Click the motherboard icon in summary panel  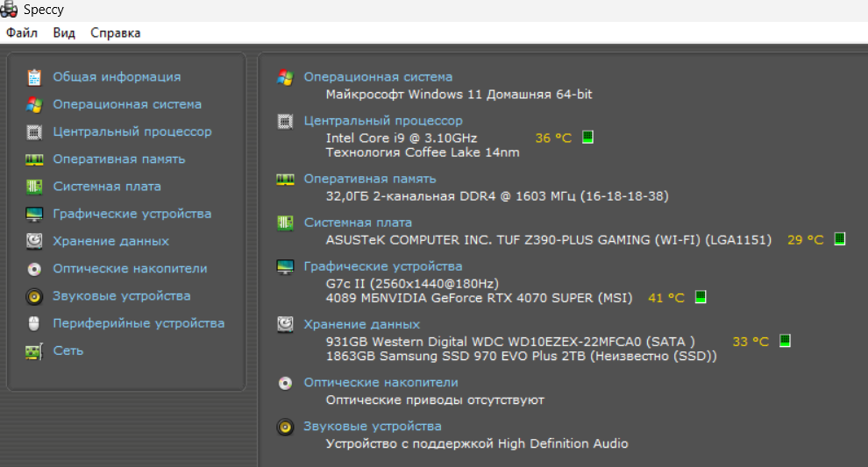pos(285,223)
